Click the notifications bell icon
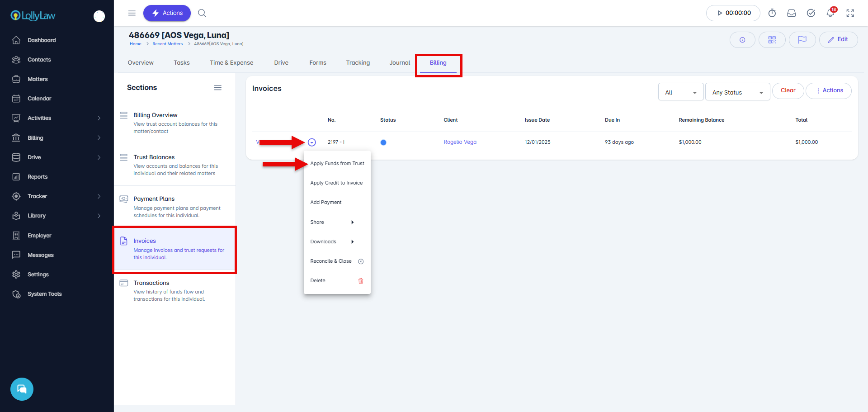The height and width of the screenshot is (412, 868). click(x=830, y=13)
